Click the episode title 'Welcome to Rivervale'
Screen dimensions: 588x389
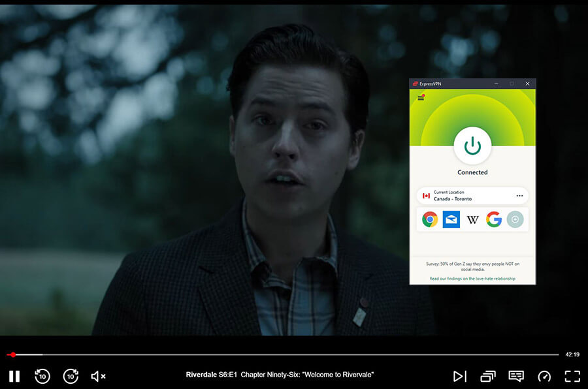pos(338,375)
